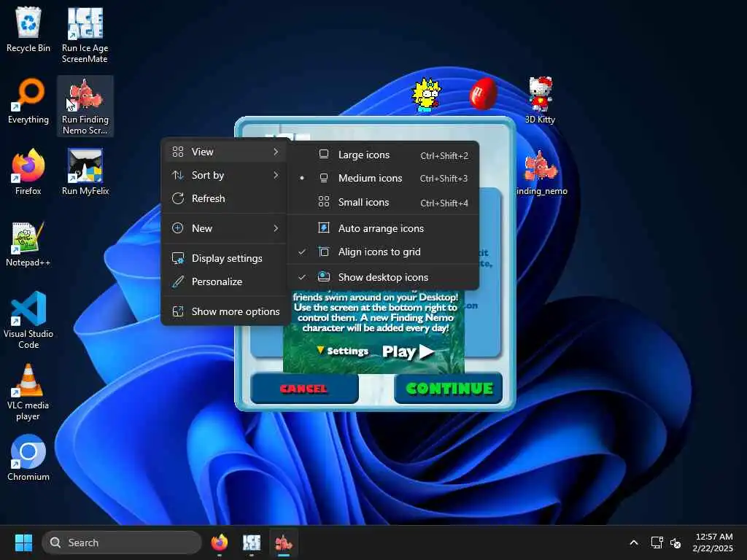The height and width of the screenshot is (560, 747).
Task: Open the taskbar clock and date
Action: click(x=713, y=542)
